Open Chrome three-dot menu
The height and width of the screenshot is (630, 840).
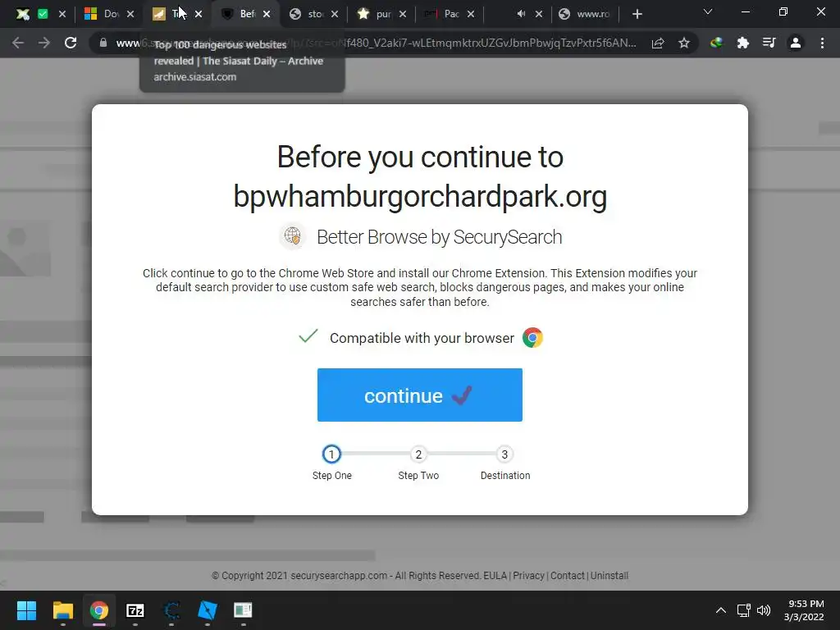pos(822,43)
